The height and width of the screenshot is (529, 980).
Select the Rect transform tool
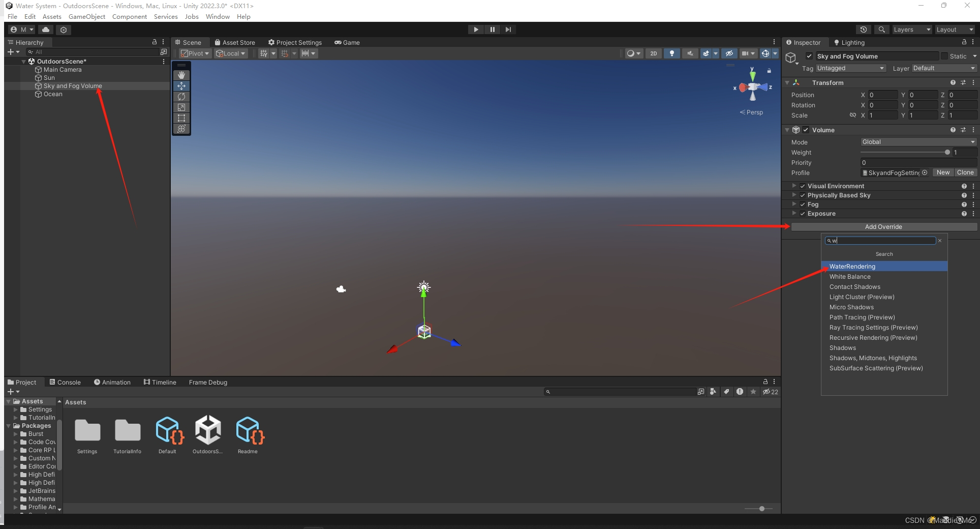pos(181,118)
